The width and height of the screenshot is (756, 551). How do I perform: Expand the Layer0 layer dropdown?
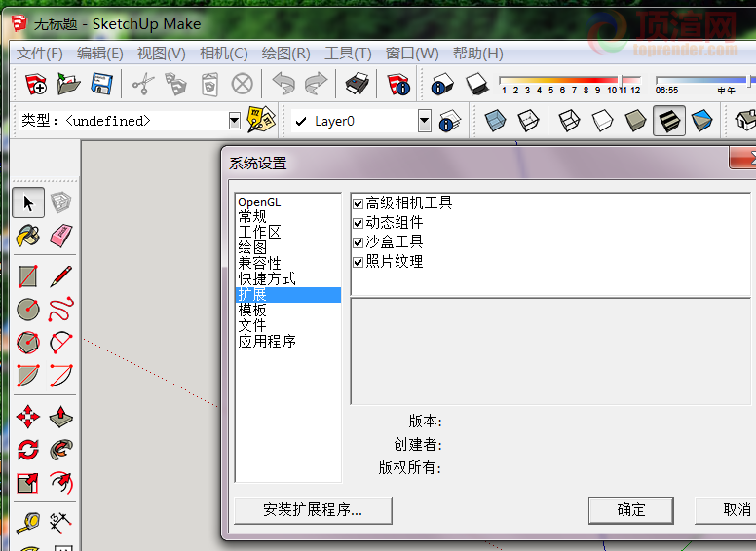point(425,121)
